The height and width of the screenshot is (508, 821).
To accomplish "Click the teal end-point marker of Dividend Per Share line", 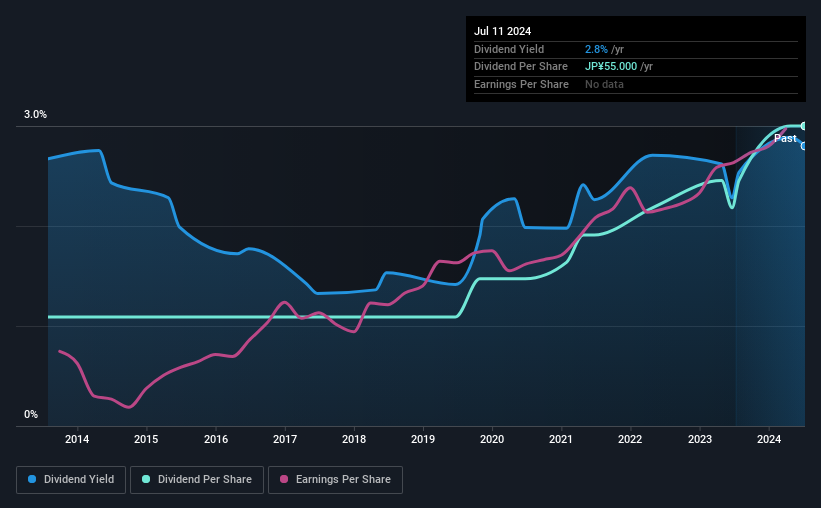I will click(803, 126).
